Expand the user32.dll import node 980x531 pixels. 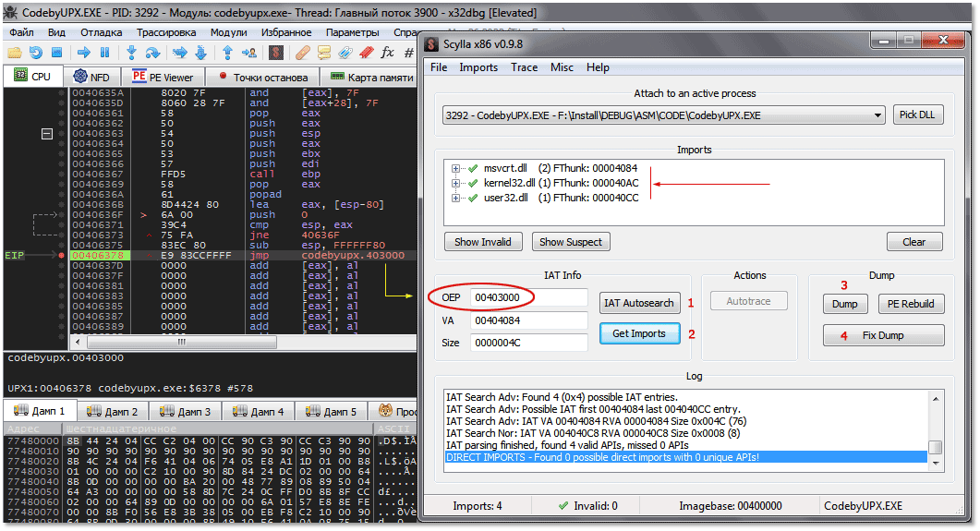pos(455,198)
